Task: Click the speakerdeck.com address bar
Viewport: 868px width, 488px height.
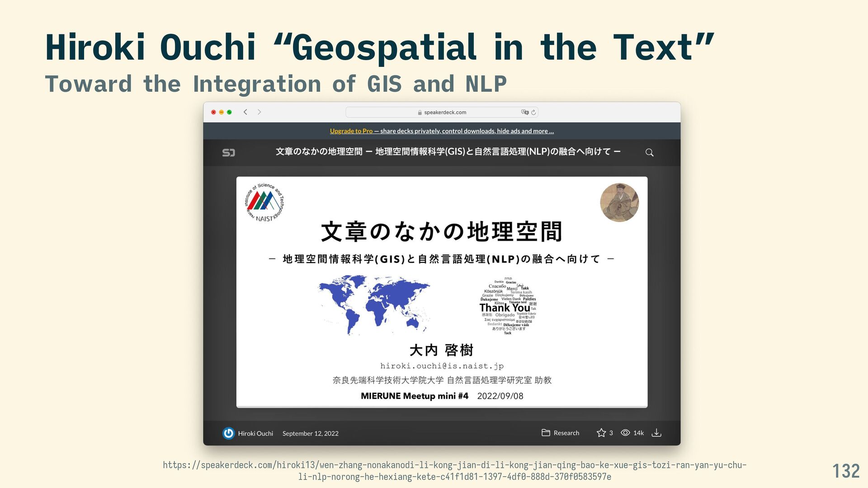Action: tap(445, 112)
